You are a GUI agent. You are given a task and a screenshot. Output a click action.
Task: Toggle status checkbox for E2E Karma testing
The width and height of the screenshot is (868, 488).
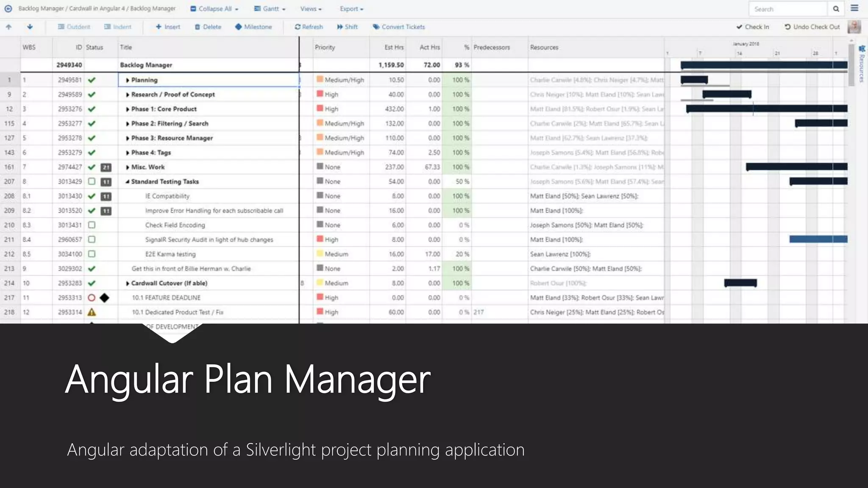pyautogui.click(x=92, y=254)
